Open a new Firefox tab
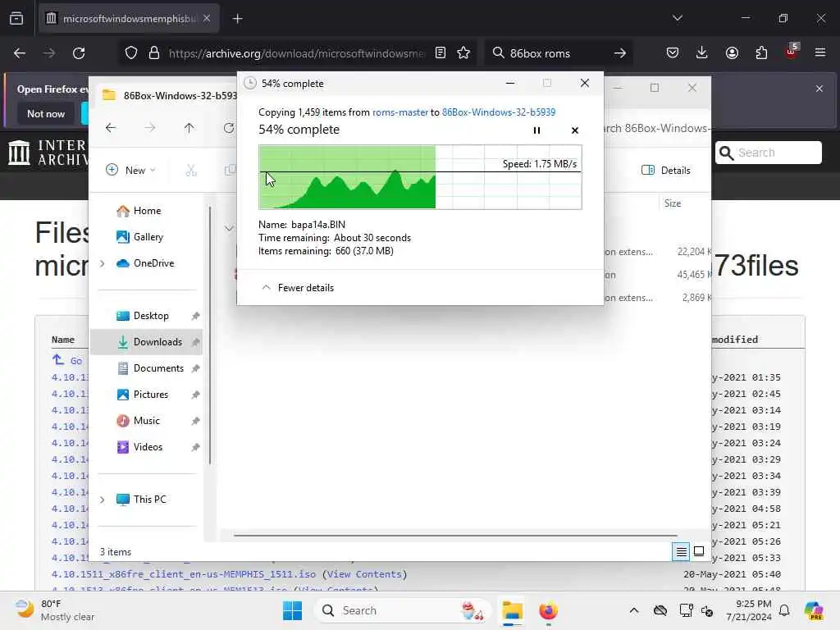 237,19
